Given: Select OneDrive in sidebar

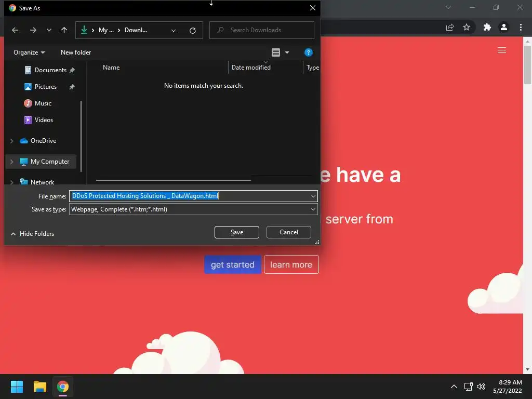Looking at the screenshot, I should [43, 141].
